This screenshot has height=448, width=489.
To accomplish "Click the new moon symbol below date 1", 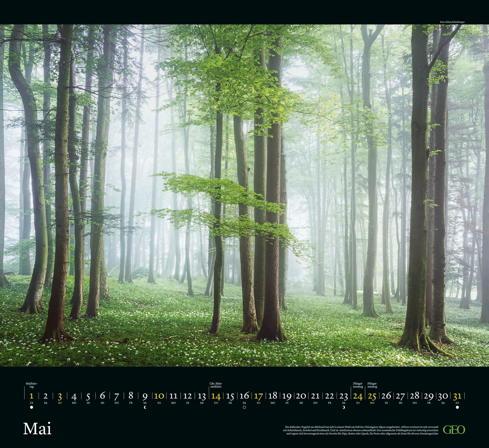I will click(x=31, y=407).
